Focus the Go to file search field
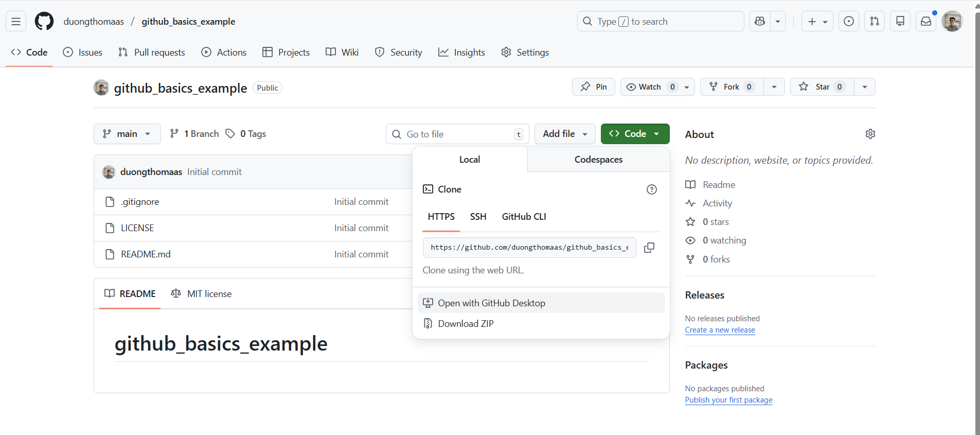980x435 pixels. tap(458, 134)
